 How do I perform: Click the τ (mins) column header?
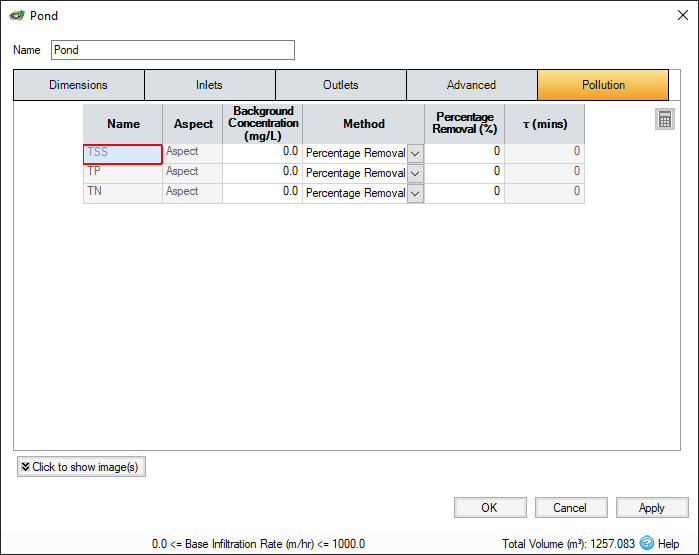pos(545,124)
